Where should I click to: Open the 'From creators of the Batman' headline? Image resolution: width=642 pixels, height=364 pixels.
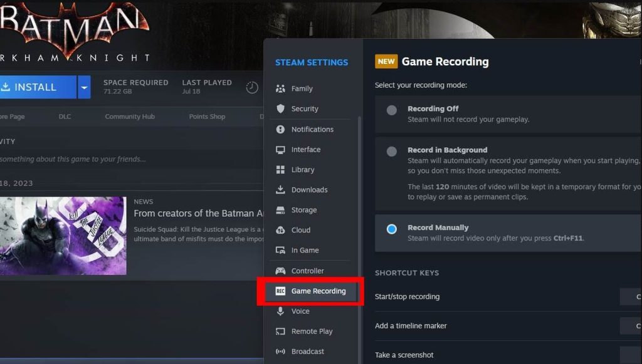tap(199, 213)
